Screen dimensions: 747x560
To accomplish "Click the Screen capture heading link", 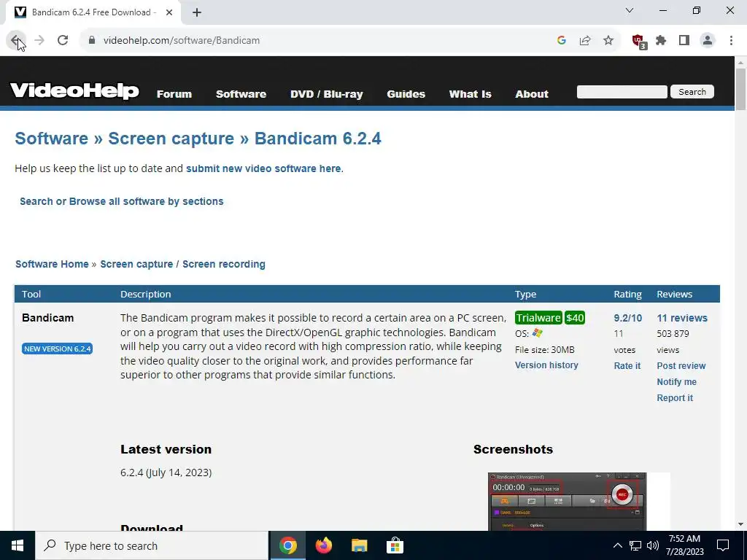I will [x=171, y=139].
